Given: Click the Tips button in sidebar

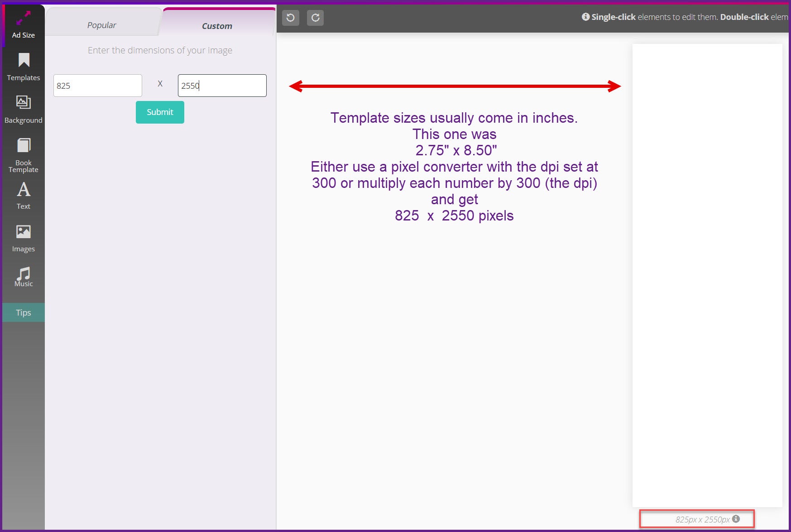Looking at the screenshot, I should tap(24, 312).
